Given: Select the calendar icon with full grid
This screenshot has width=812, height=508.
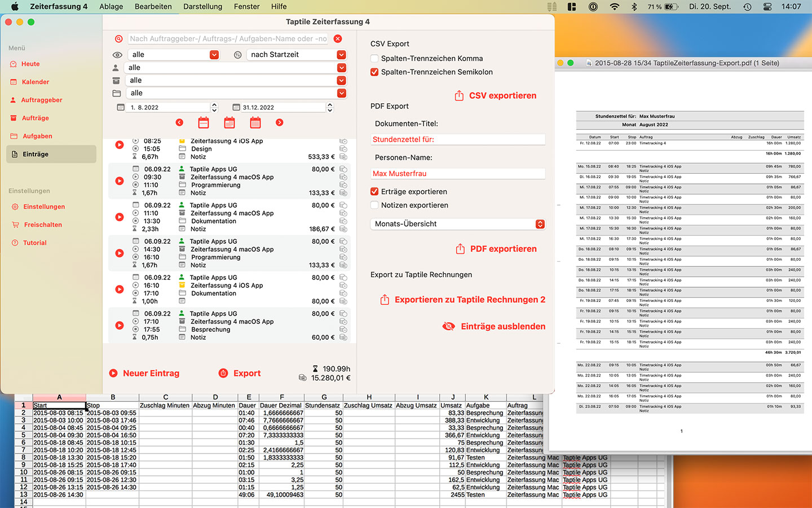Looking at the screenshot, I should [x=255, y=122].
